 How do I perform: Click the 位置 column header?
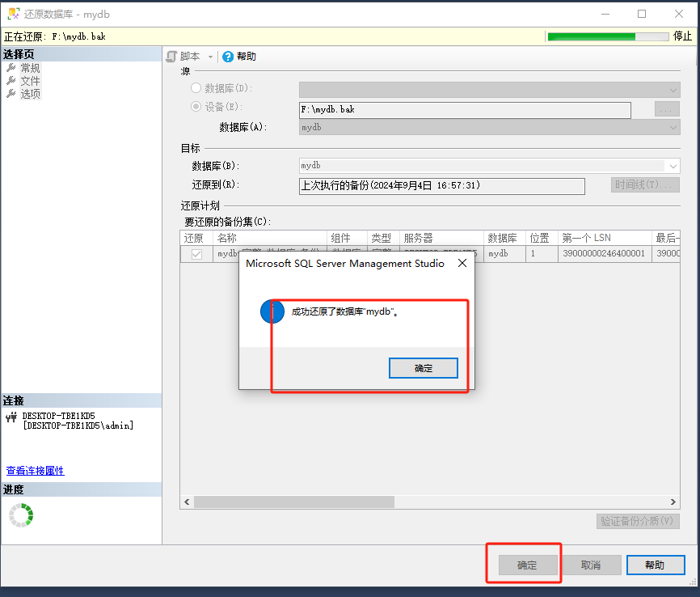coord(542,238)
